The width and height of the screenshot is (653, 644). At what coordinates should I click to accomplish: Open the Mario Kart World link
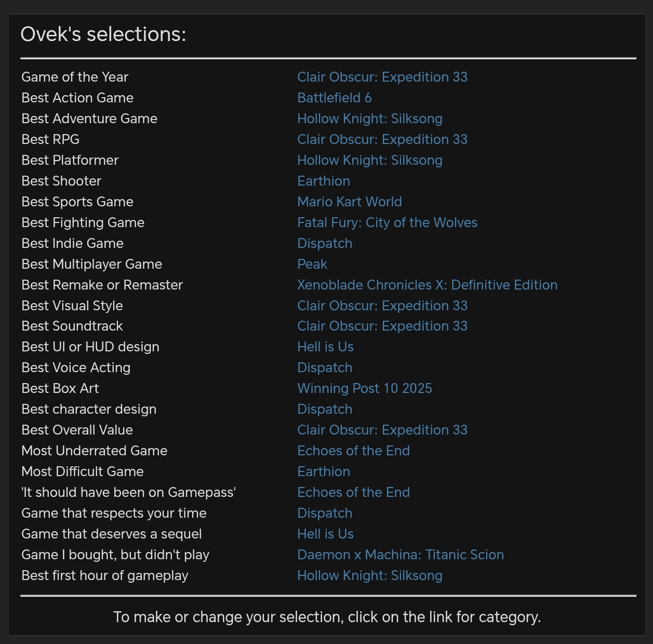[349, 202]
